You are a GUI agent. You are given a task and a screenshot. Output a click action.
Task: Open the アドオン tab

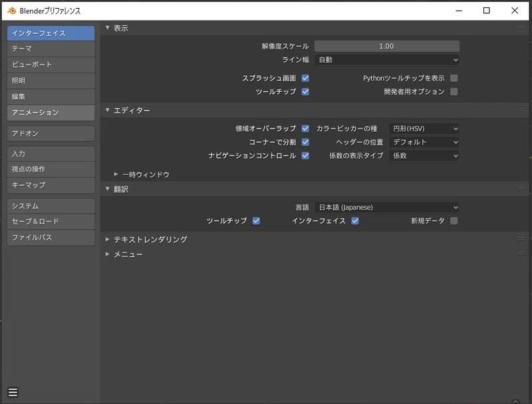[x=51, y=133]
